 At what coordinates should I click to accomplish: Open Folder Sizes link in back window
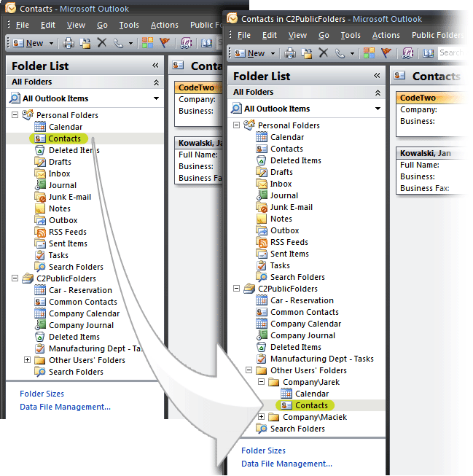[x=42, y=394]
